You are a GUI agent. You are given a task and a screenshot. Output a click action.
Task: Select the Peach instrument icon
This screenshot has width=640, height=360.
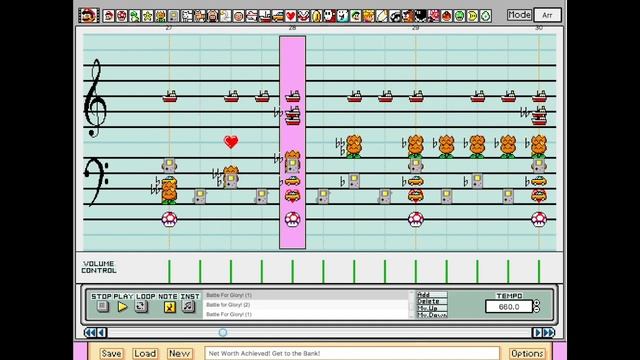pos(369,16)
